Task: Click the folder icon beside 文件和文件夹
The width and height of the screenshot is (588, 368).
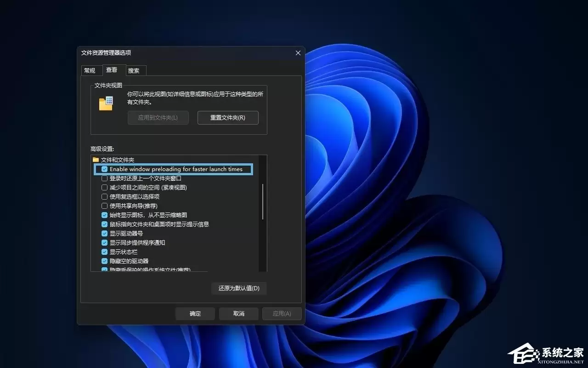Action: pyautogui.click(x=96, y=160)
